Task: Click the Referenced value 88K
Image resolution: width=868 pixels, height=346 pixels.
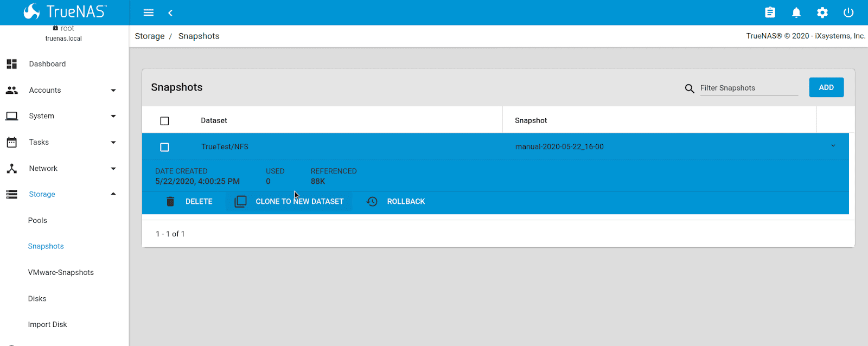Action: click(318, 181)
